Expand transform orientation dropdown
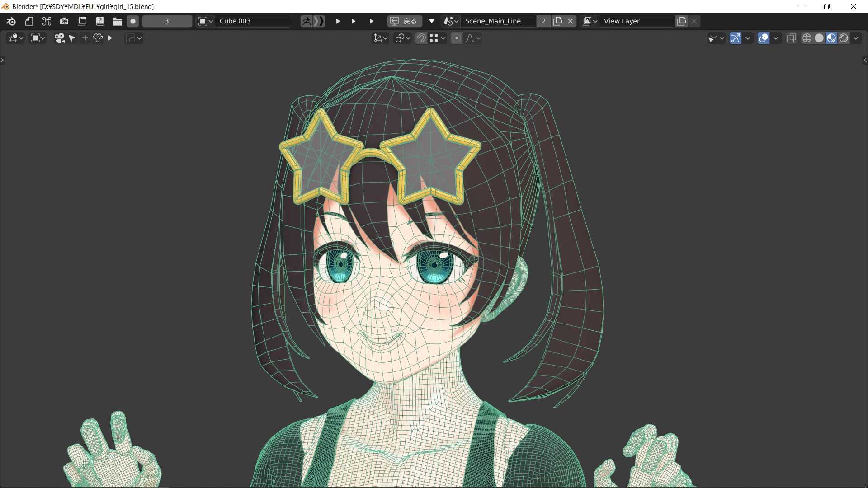Image resolution: width=868 pixels, height=488 pixels. pyautogui.click(x=380, y=38)
